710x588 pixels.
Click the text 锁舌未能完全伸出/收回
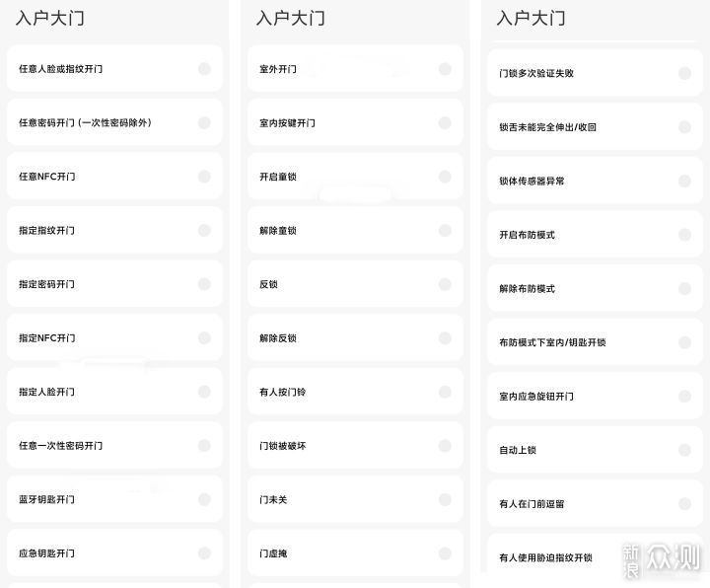548,127
